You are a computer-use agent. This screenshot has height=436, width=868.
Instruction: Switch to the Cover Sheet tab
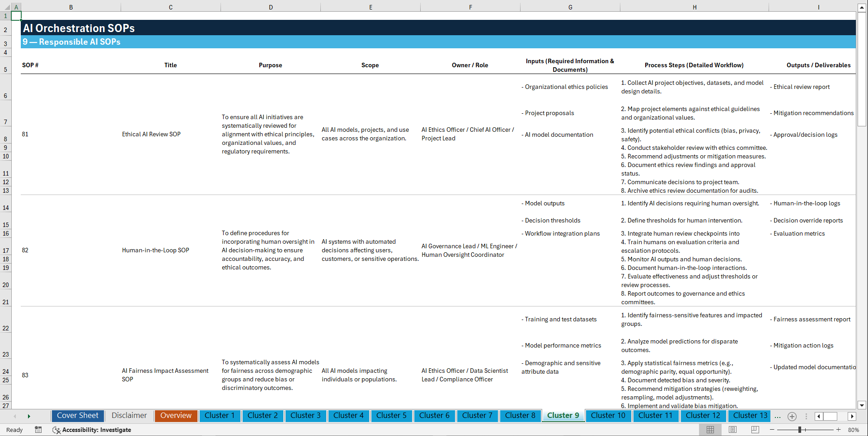tap(77, 415)
